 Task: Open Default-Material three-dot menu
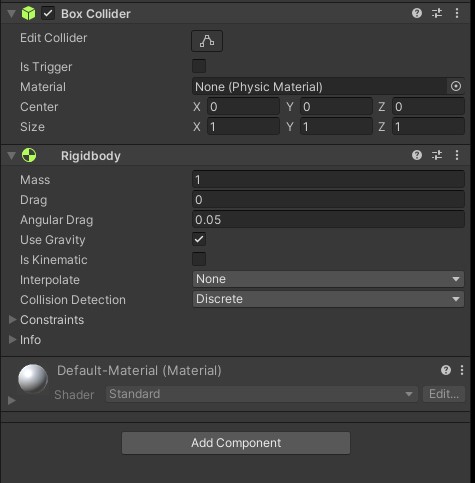(x=462, y=370)
